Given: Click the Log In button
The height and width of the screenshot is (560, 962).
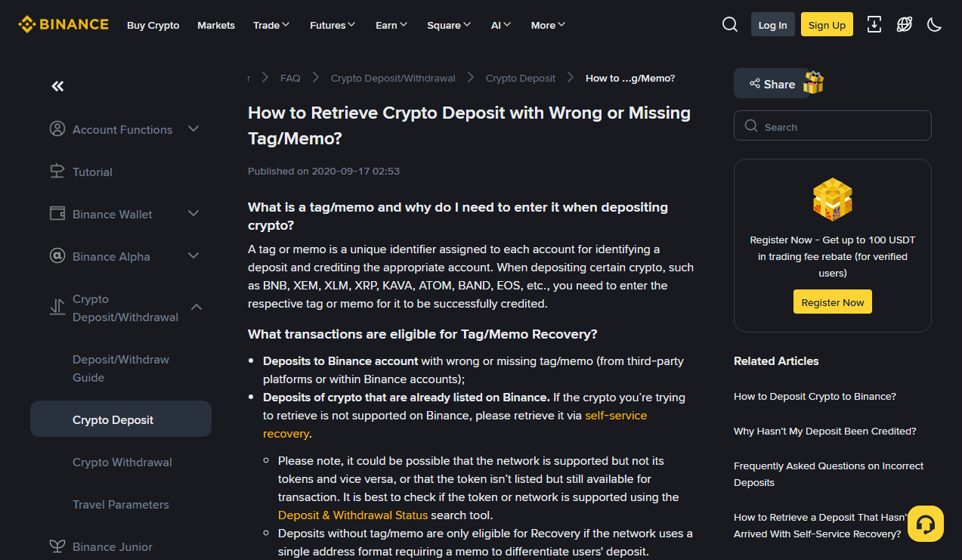Looking at the screenshot, I should point(772,24).
